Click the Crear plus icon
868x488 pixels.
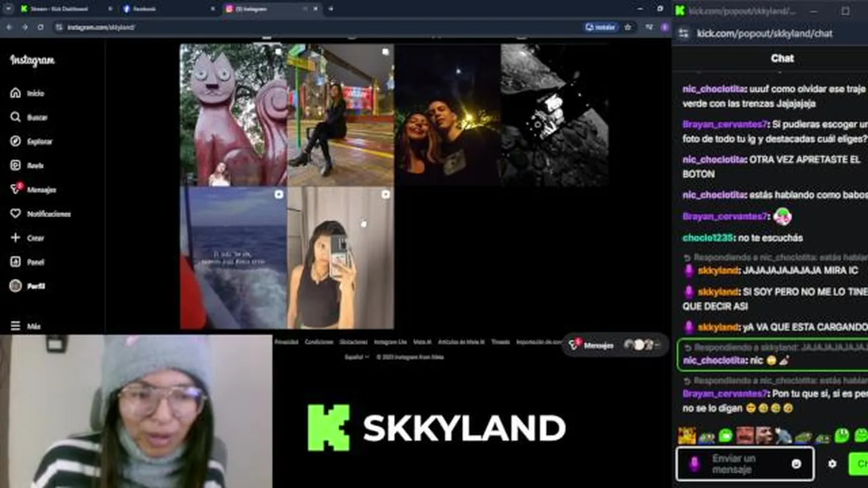pos(15,238)
